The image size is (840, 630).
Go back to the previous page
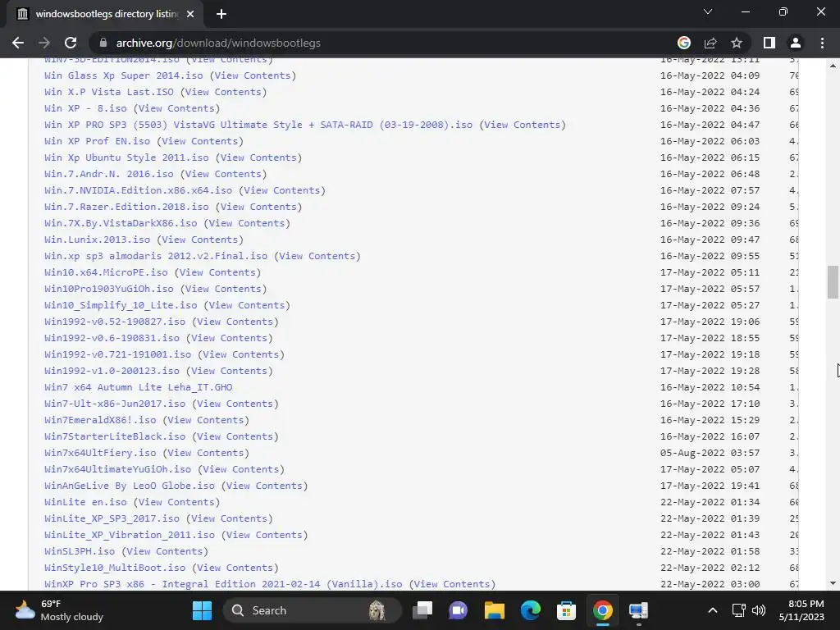coord(18,43)
